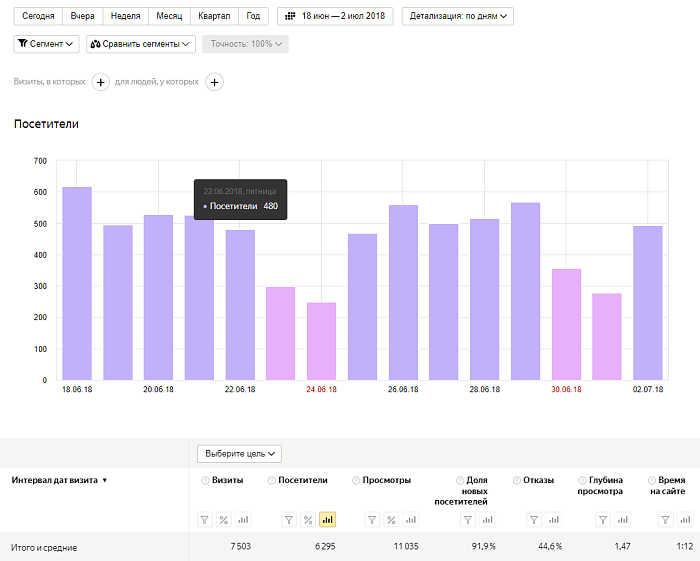Click help icon next to Визиты
The image size is (700, 561).
coord(205,481)
